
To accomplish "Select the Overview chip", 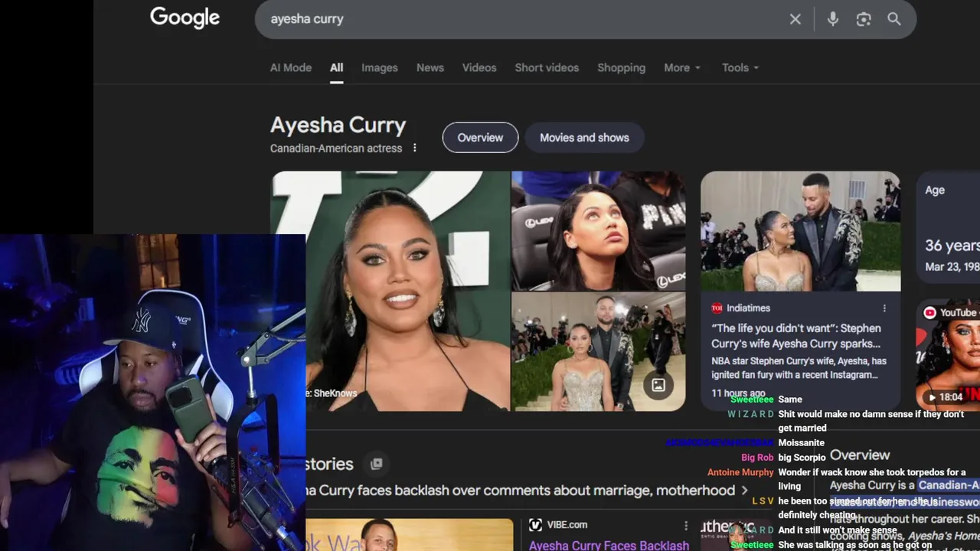I will point(480,138).
